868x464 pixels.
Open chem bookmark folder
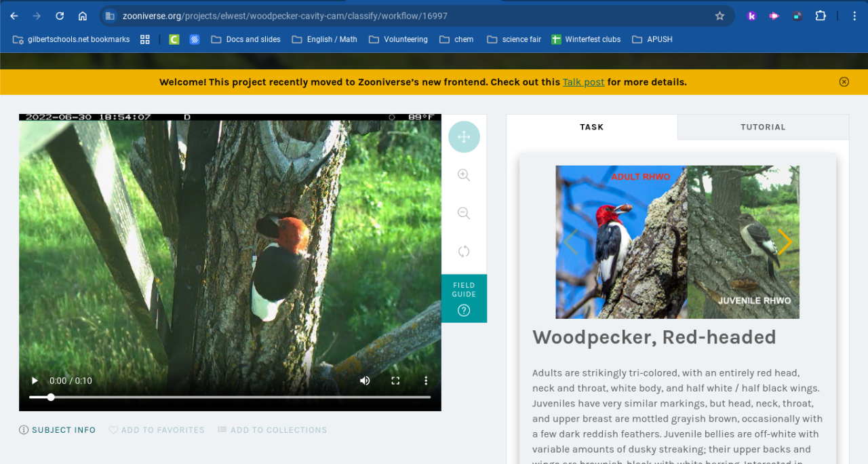coord(457,39)
